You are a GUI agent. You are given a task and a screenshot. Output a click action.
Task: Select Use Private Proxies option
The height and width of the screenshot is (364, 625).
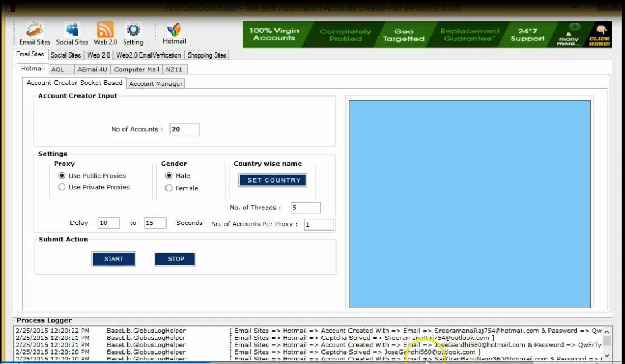(x=62, y=187)
